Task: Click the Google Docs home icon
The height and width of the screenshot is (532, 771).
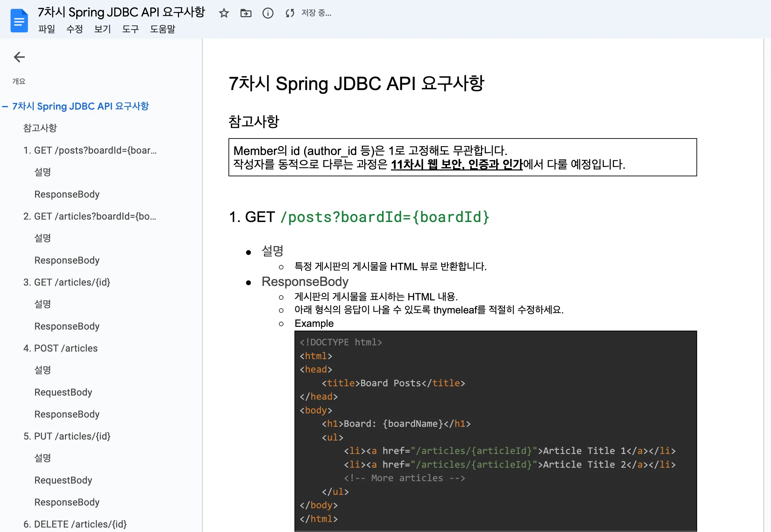Action: click(x=19, y=21)
